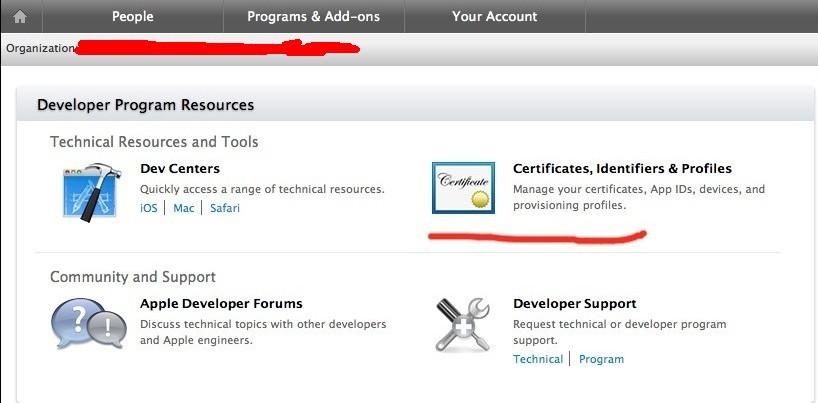Screen dimensions: 818x403
Task: Open the People menu
Action: coord(133,17)
